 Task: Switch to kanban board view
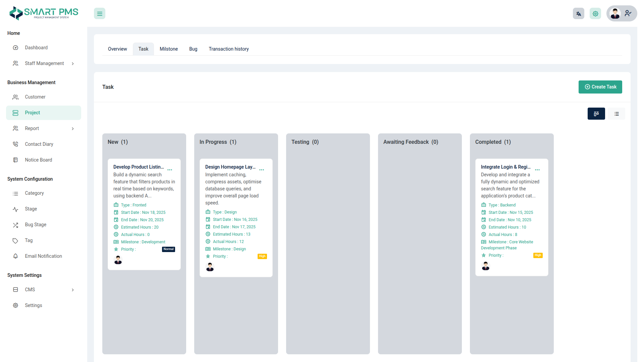point(596,114)
